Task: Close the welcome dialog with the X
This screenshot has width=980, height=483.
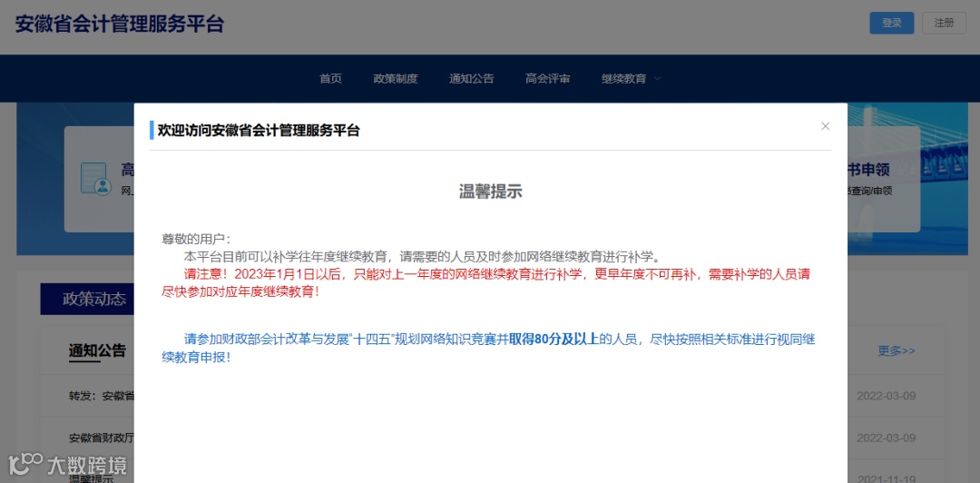Action: [825, 126]
